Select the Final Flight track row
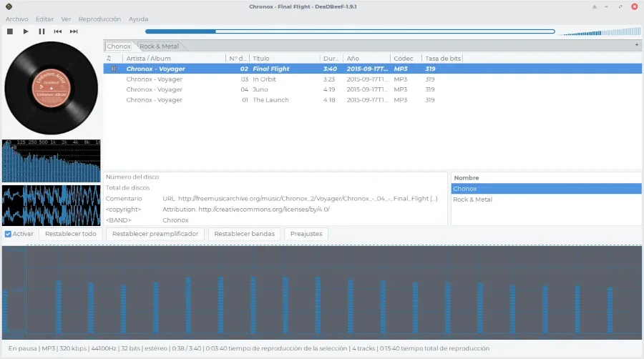This screenshot has height=359, width=644. [x=373, y=69]
